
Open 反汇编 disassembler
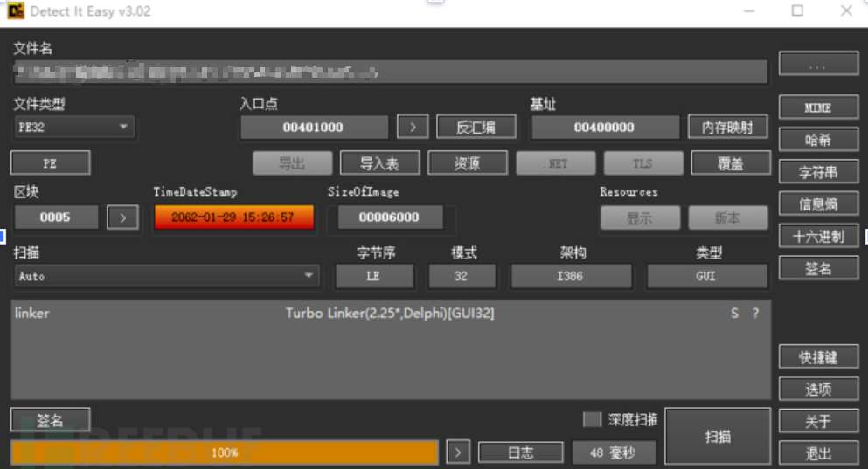(x=476, y=128)
